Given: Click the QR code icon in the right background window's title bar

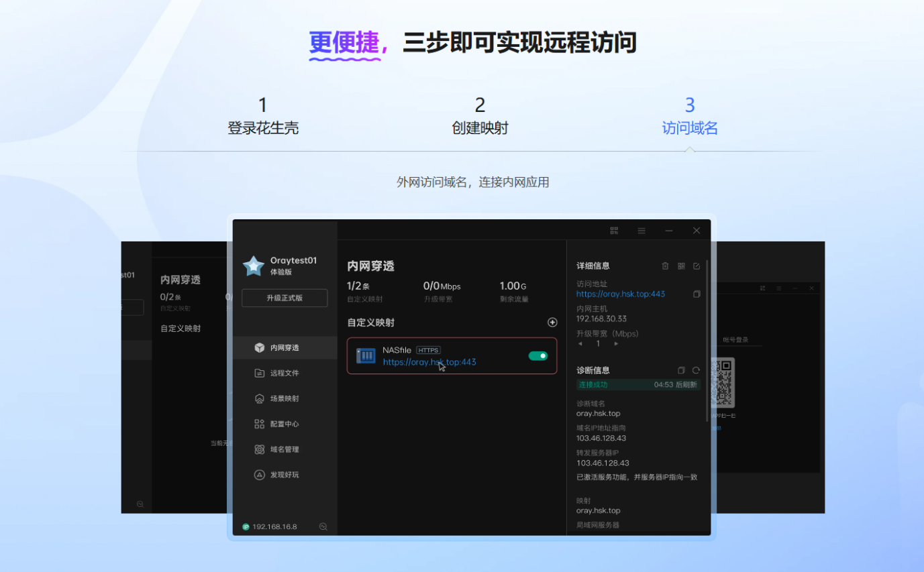Looking at the screenshot, I should 763,288.
